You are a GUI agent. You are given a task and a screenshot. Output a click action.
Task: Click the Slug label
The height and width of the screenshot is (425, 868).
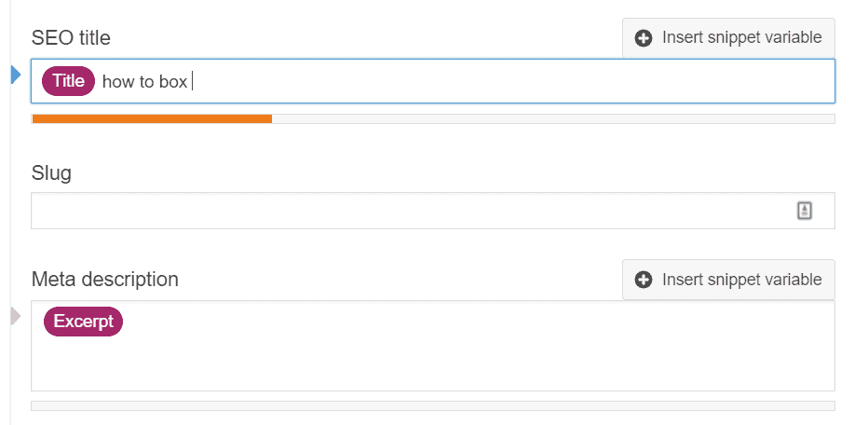[x=51, y=173]
